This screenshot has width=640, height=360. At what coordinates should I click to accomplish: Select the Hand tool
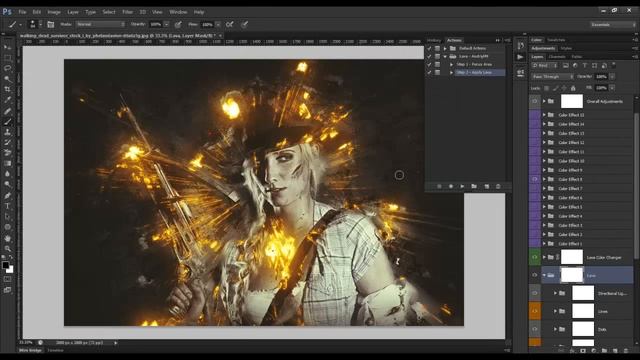(x=7, y=238)
